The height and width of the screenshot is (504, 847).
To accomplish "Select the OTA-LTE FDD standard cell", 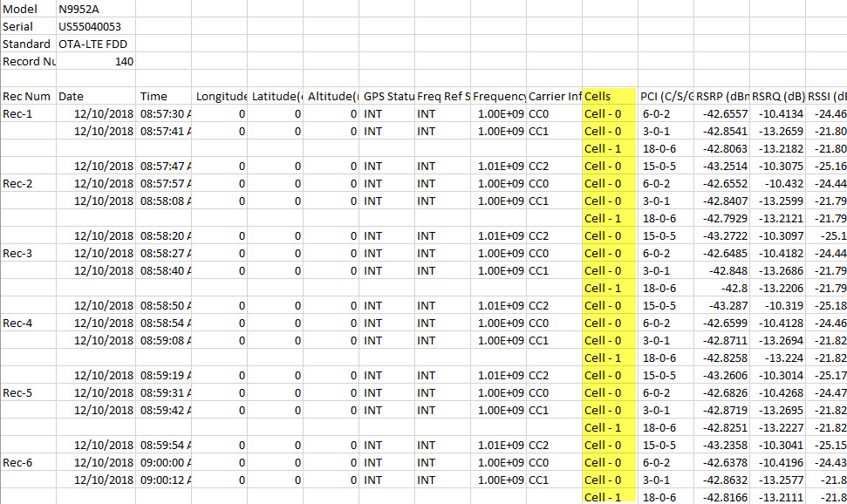I will coord(96,44).
